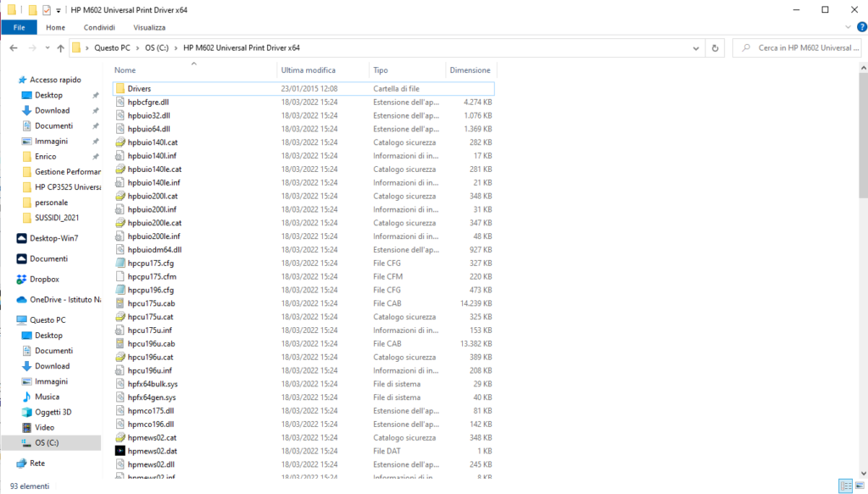
Task: Select the hpbuio140l.cat catalog icon
Action: pyautogui.click(x=120, y=142)
